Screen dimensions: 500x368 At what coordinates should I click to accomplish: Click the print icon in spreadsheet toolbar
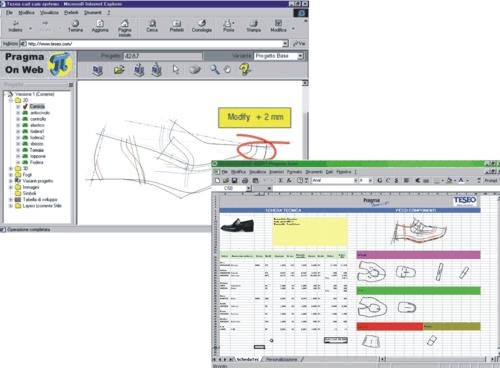pos(245,180)
